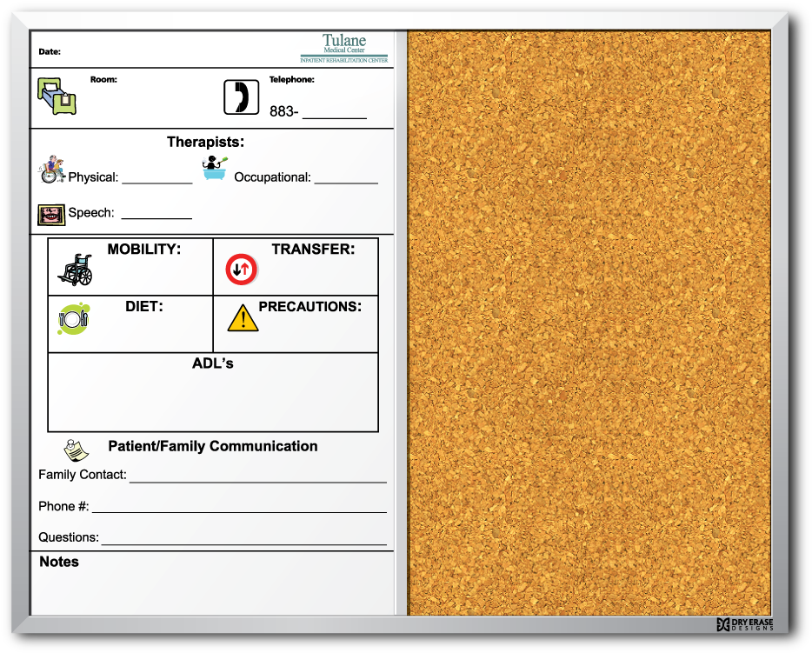Click the yellow Precautions warning triangle
812x653 pixels.
[243, 318]
